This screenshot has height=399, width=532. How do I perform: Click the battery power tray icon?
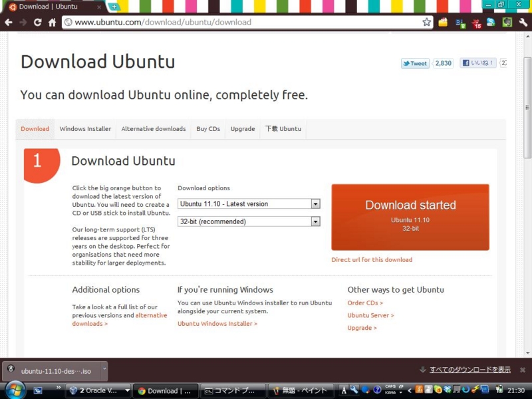coord(499,390)
